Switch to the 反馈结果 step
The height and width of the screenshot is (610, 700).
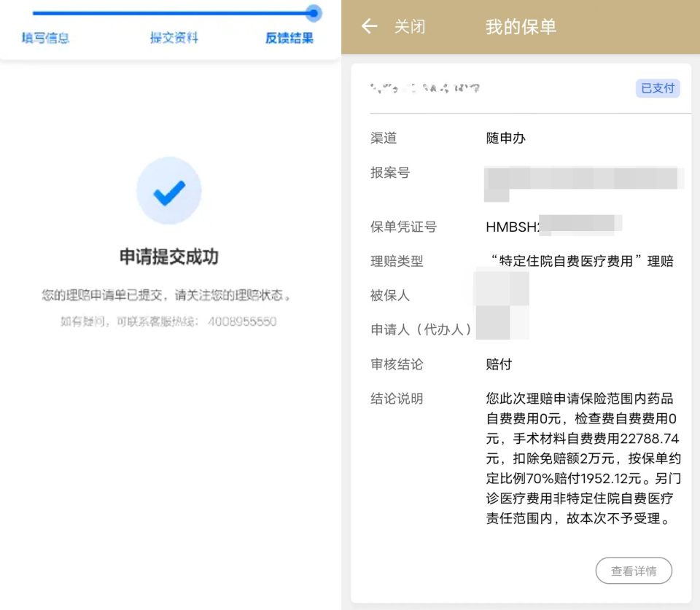coord(289,38)
